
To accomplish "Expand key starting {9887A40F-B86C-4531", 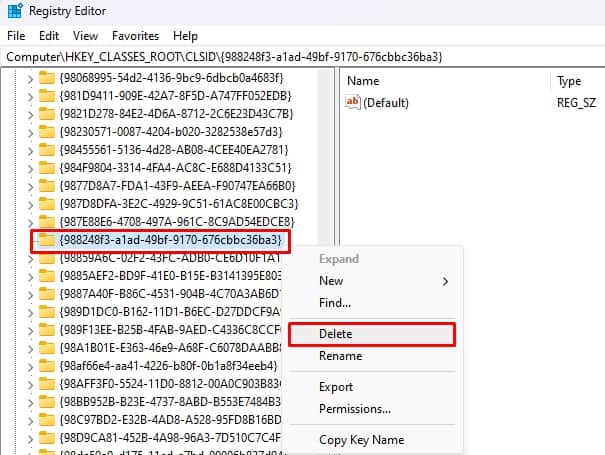I will (x=30, y=295).
